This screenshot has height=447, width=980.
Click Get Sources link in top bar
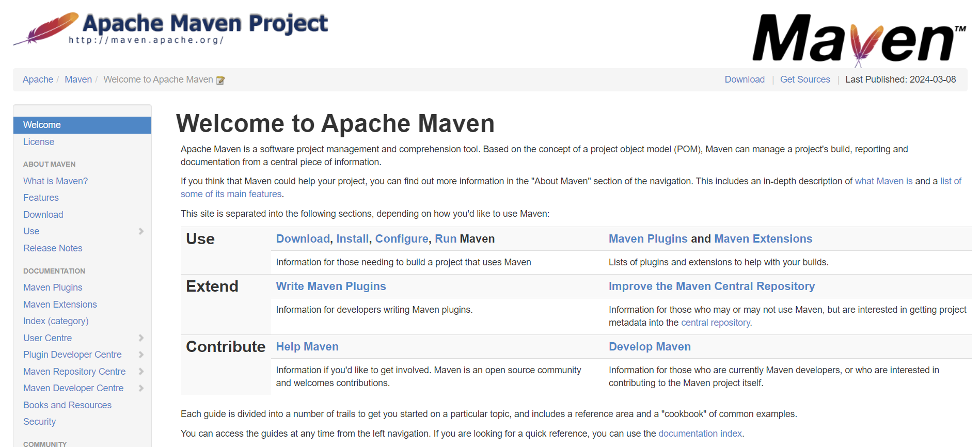[x=805, y=79]
